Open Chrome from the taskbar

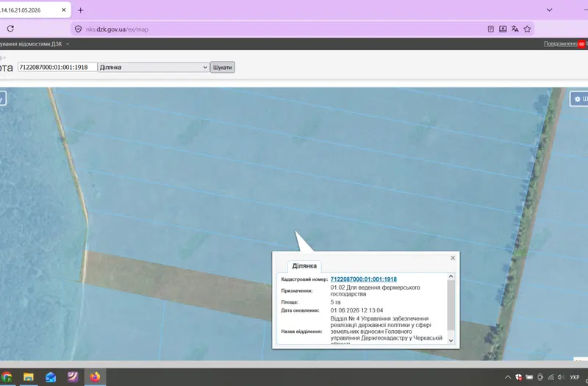tap(7, 377)
